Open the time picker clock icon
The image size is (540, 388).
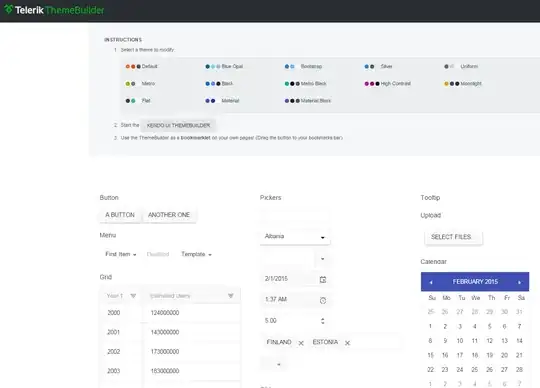click(323, 300)
